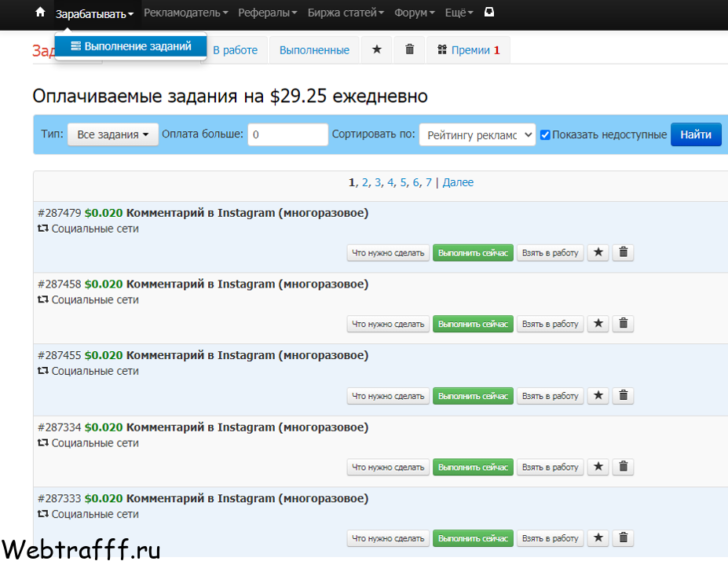Viewport: 728px width, 561px height.
Task: Click the Далее next page link
Action: (458, 182)
